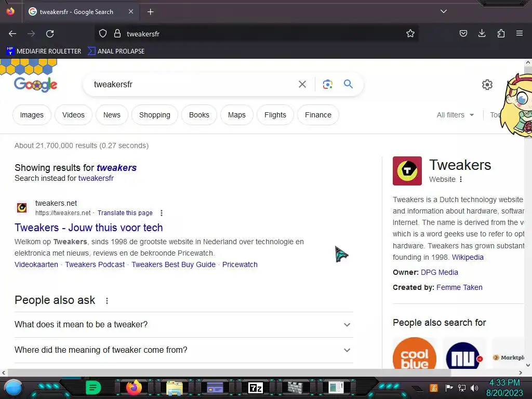Open Firefox from the taskbar

pyautogui.click(x=134, y=388)
